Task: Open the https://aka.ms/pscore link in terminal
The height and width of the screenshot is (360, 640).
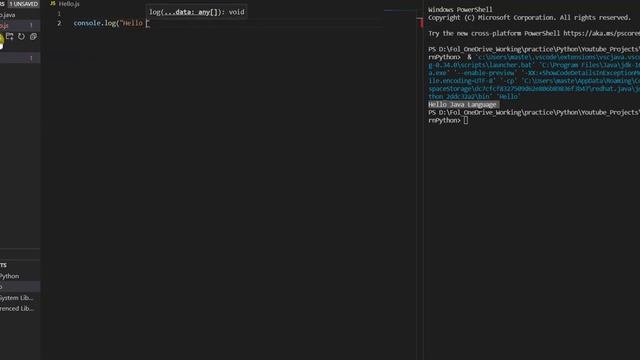Action: pos(601,33)
